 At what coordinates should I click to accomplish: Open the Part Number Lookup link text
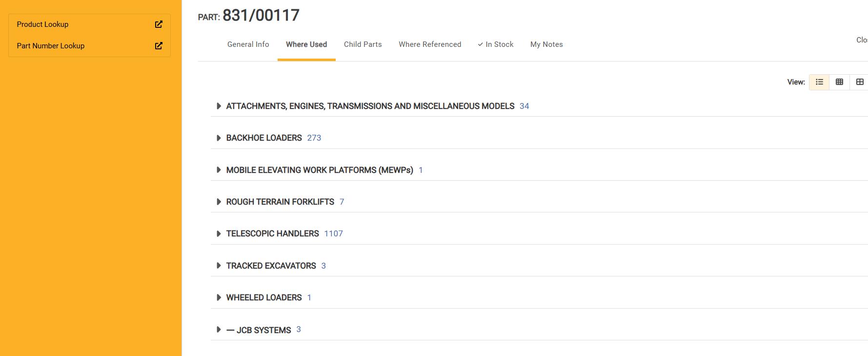50,46
